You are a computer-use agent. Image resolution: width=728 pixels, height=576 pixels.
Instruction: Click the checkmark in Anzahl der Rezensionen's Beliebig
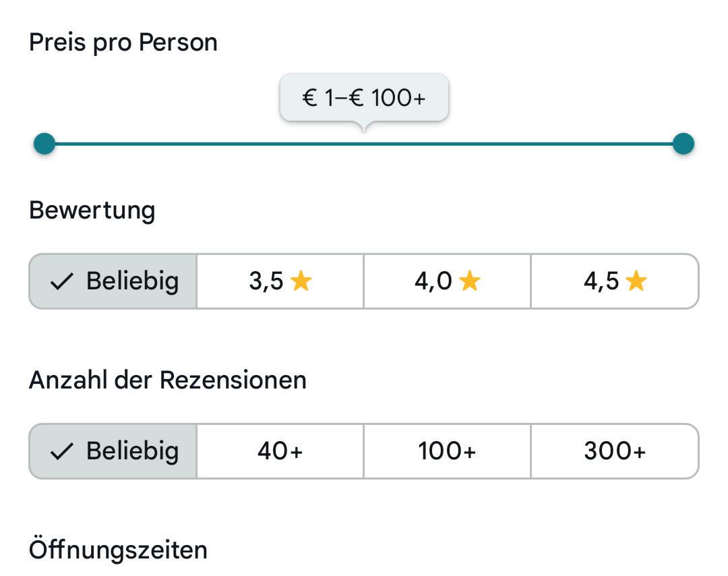coord(61,452)
